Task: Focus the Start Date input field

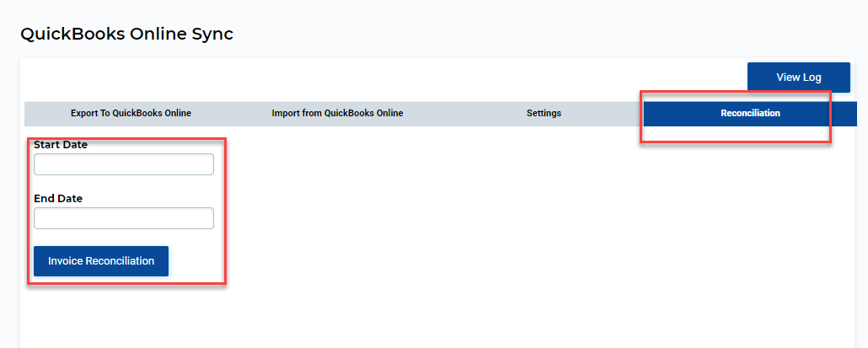Action: [123, 164]
